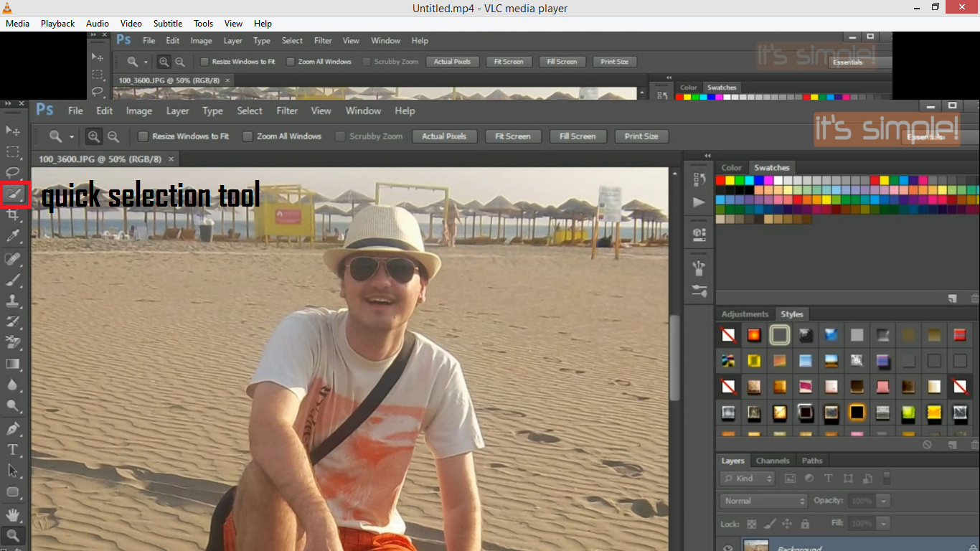Image resolution: width=980 pixels, height=551 pixels.
Task: Select the Zoom tool in the toolbar
Action: pyautogui.click(x=13, y=535)
